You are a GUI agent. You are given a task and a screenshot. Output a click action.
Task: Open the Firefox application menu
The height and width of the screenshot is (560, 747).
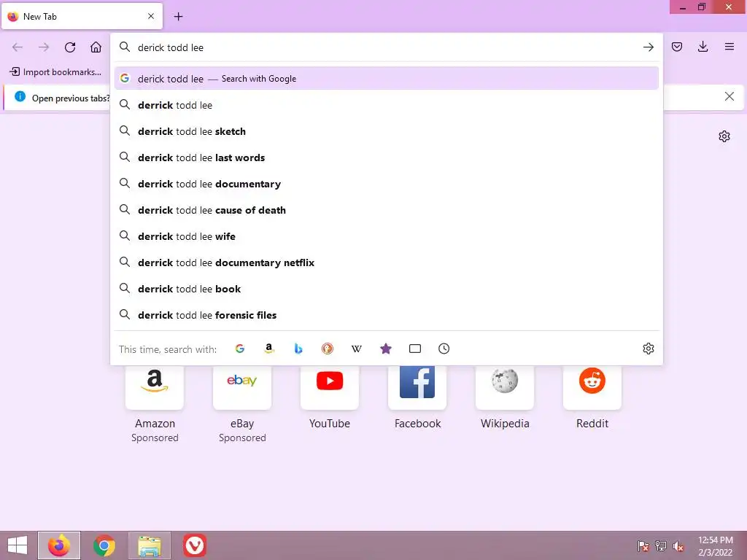click(x=729, y=47)
